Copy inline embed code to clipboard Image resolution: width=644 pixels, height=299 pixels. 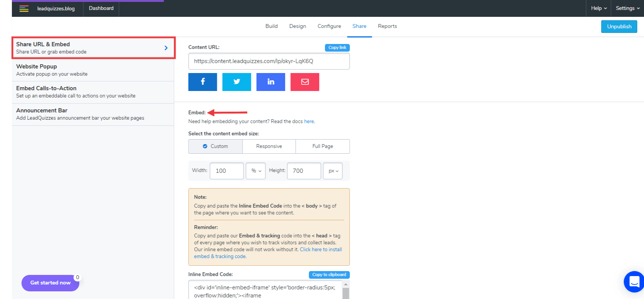coord(329,275)
